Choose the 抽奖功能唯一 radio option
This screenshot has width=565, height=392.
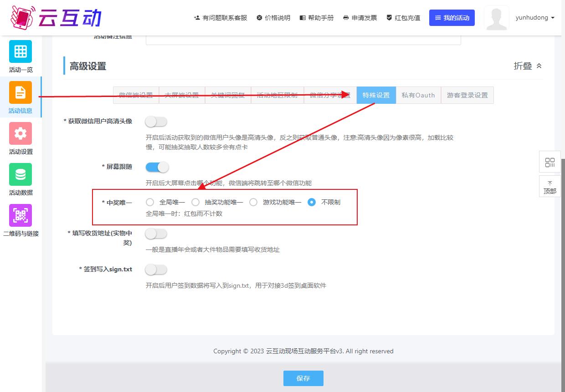[x=195, y=202]
